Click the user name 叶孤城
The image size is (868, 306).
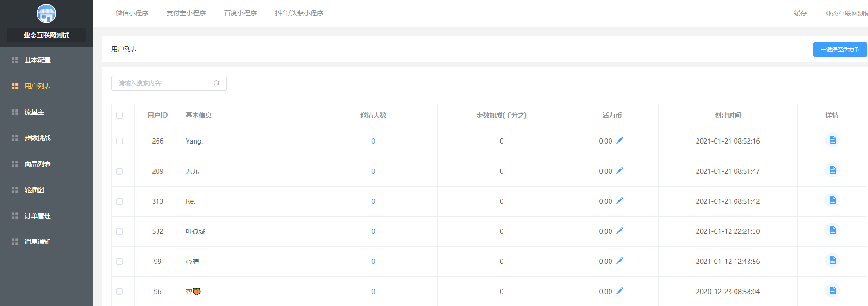click(x=195, y=231)
